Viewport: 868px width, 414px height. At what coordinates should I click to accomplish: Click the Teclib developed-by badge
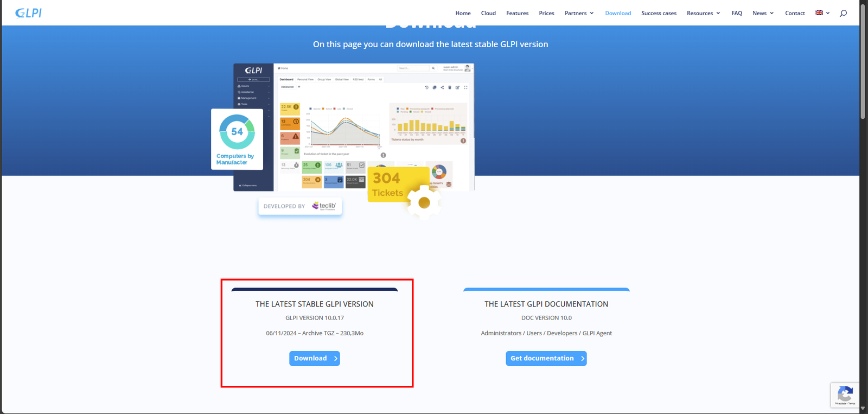(x=300, y=206)
